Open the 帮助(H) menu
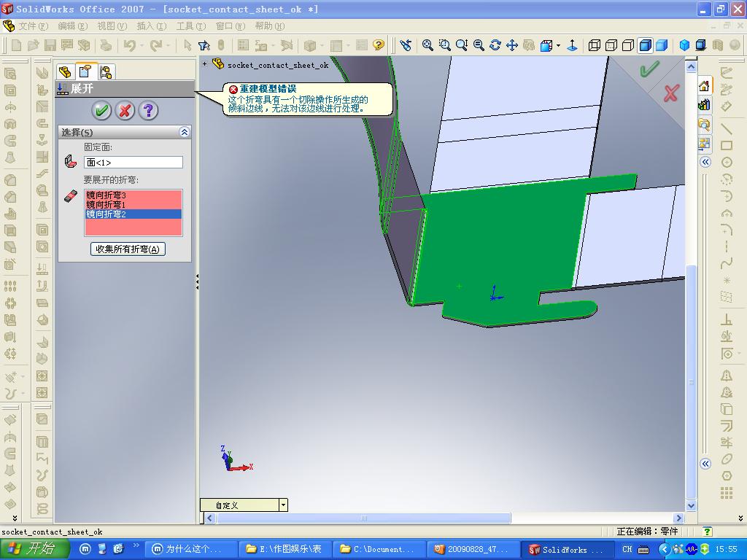747x560 pixels. (270, 26)
